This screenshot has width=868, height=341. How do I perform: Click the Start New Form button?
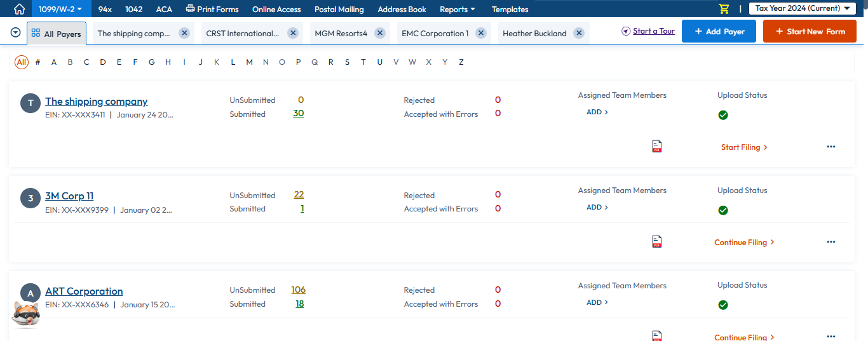coord(810,31)
